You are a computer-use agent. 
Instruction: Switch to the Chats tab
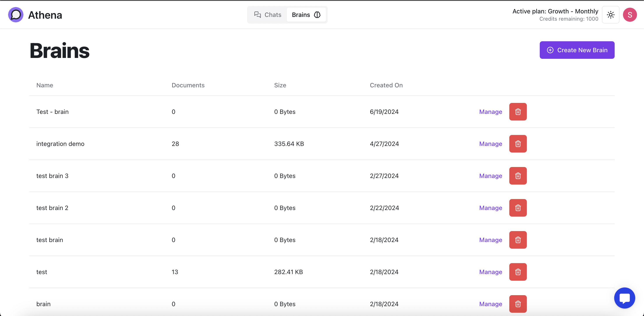coord(267,15)
